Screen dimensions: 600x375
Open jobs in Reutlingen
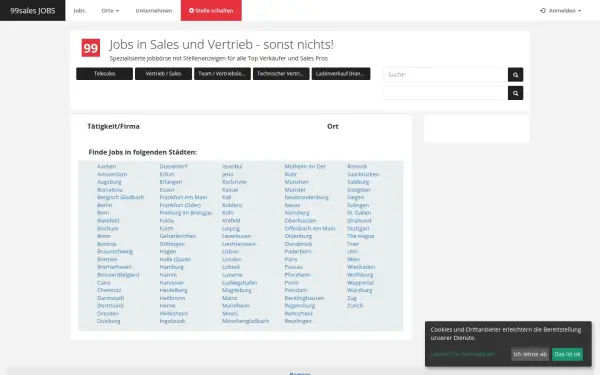click(298, 321)
